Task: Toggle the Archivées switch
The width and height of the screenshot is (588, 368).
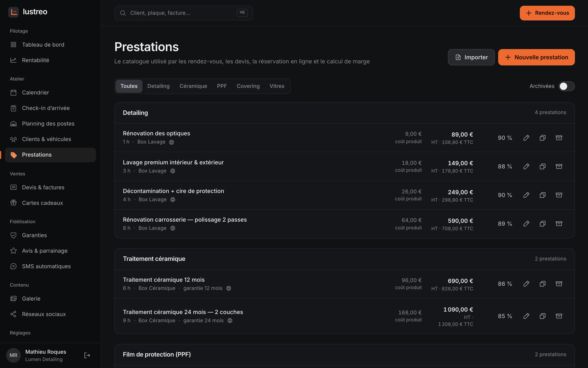Action: (567, 86)
